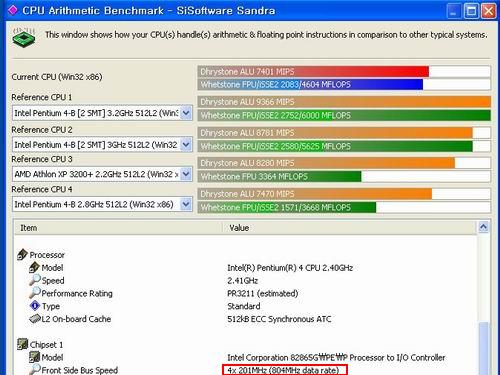Maximize the Sandra benchmark window
Image resolution: width=500 pixels, height=375 pixels.
coord(471,11)
